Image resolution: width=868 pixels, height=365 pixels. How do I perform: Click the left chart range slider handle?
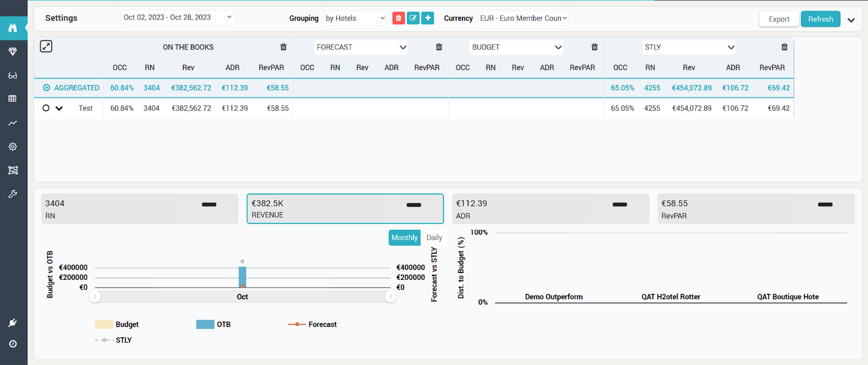(x=95, y=297)
